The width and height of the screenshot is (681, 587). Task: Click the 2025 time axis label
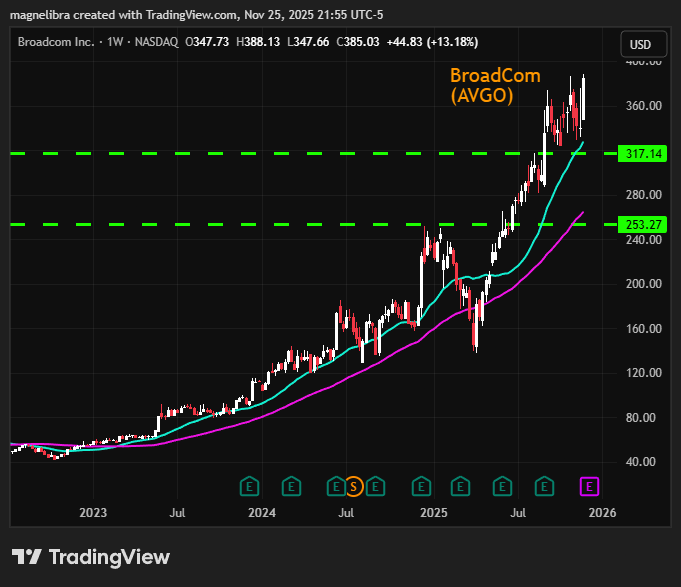tap(434, 513)
